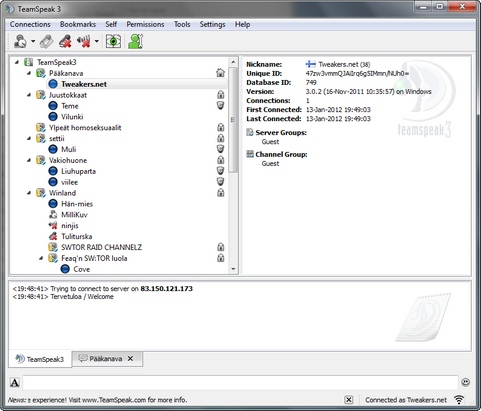481x411 pixels.
Task: Select the TeamSpeak3 server row
Action: [x=57, y=62]
